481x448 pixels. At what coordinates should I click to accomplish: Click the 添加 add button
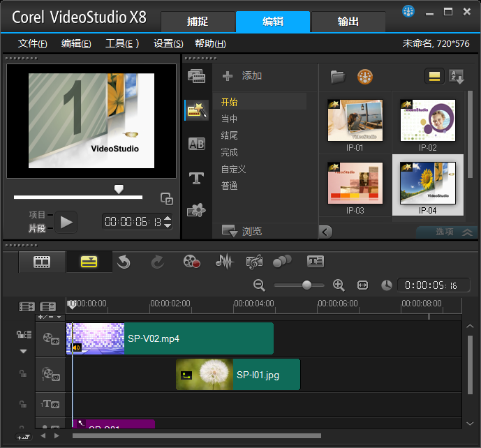(x=242, y=76)
